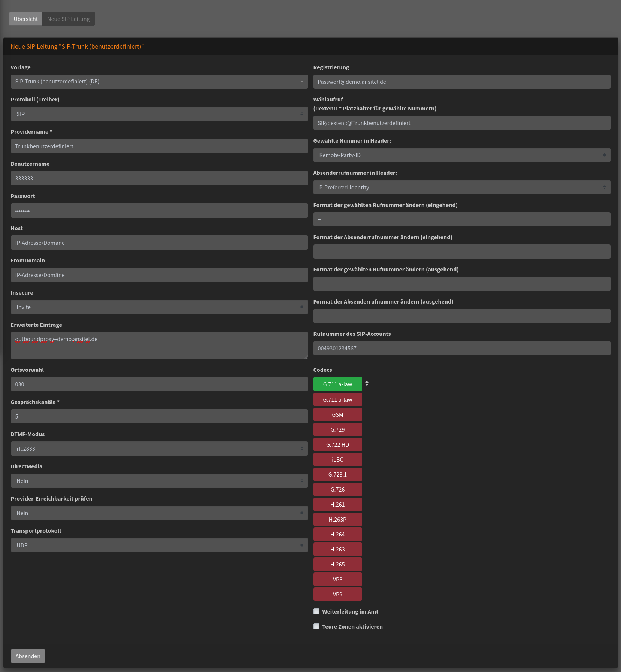621x672 pixels.
Task: Enable the G.722 HD codec
Action: coord(337,444)
